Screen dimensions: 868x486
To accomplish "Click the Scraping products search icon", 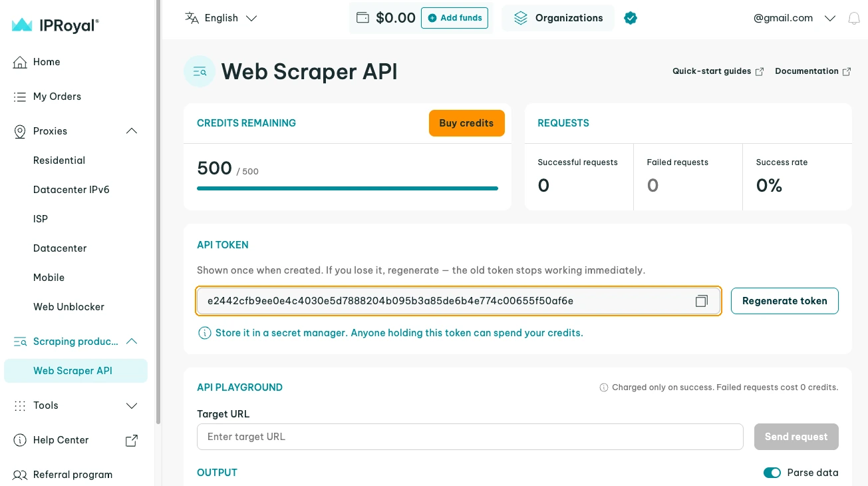I will pyautogui.click(x=20, y=342).
